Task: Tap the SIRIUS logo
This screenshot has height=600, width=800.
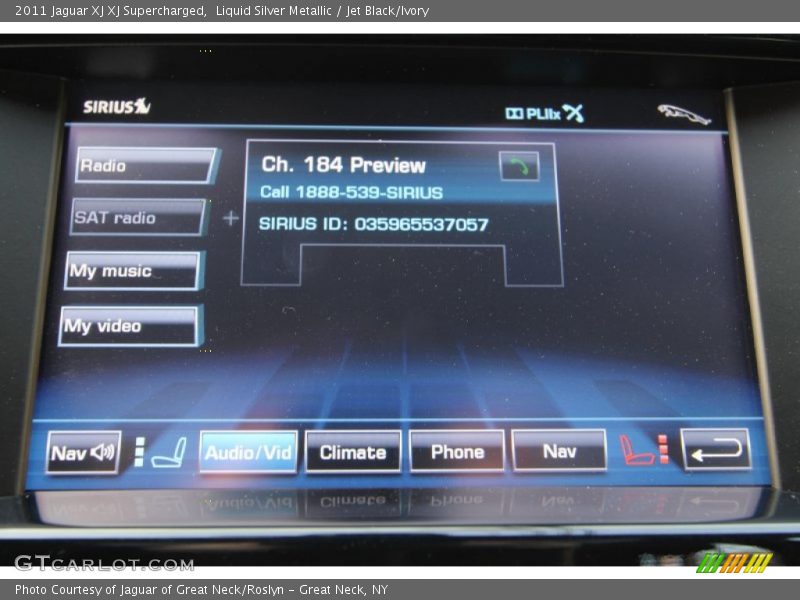Action: 117,106
